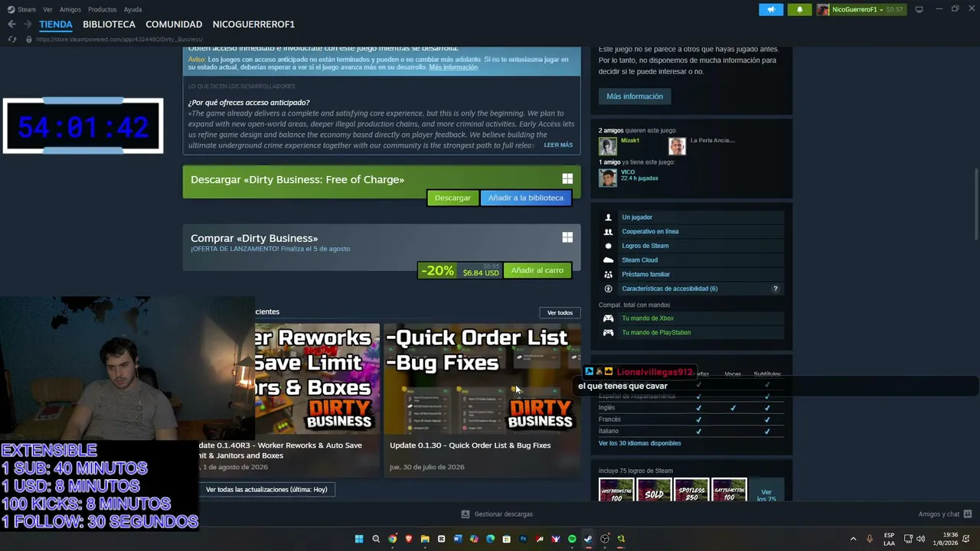Open the Amigos menu

[70, 9]
